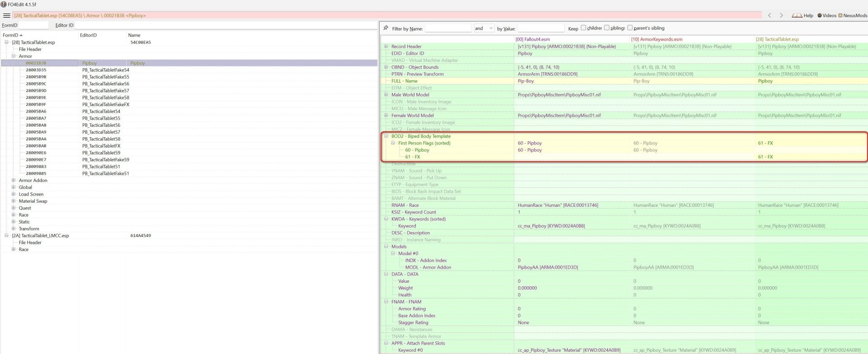868x354 pixels.
Task: Collapse the DATA - DATA section
Action: [x=386, y=274]
